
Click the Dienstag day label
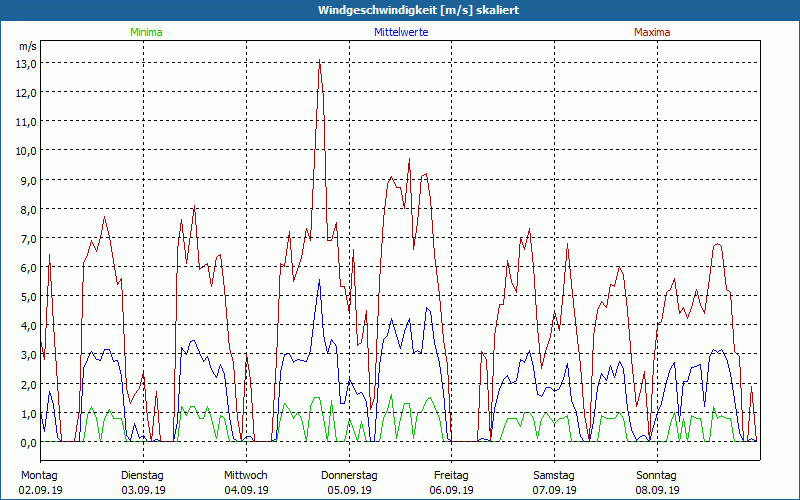142,476
